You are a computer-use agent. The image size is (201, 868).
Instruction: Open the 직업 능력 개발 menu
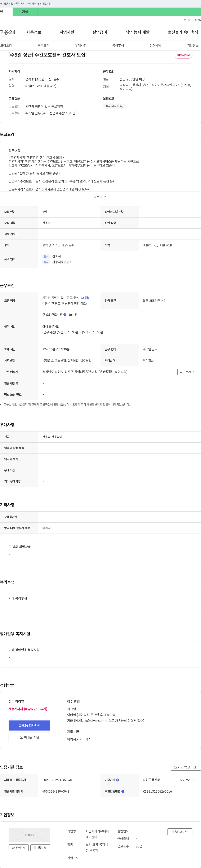[x=137, y=32]
